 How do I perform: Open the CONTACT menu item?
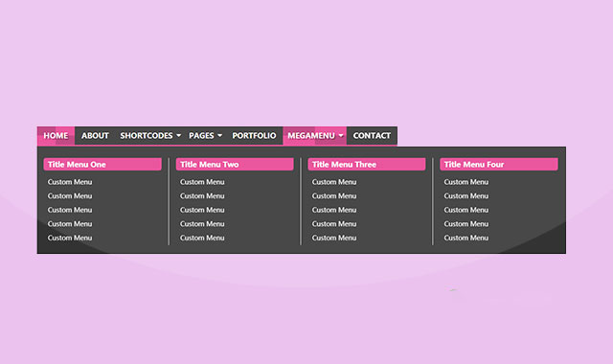click(372, 136)
